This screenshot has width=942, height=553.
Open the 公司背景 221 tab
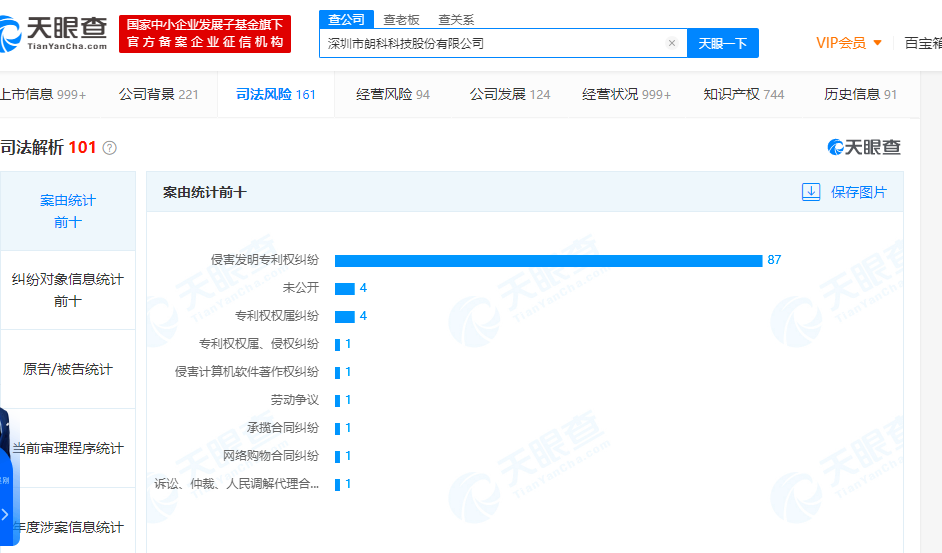click(159, 94)
